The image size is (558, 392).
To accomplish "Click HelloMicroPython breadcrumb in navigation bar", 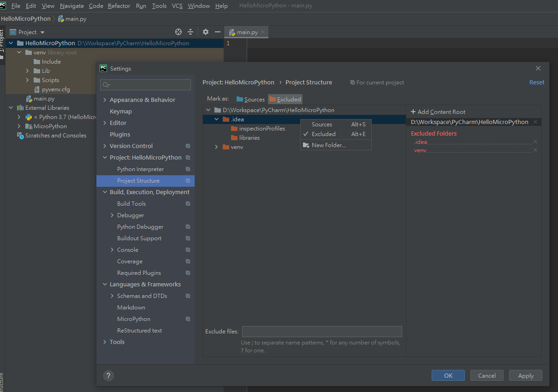I will (x=26, y=19).
